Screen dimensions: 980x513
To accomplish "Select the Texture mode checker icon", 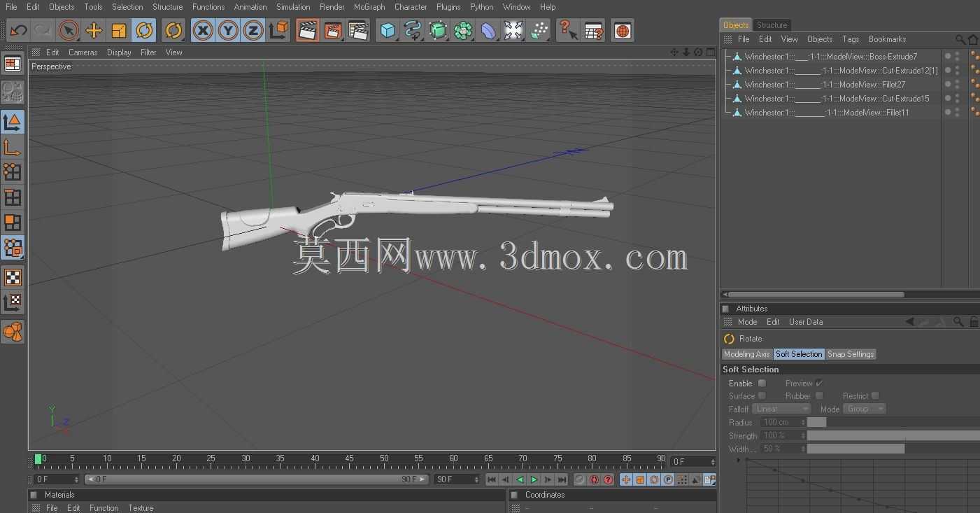I will pos(13,277).
